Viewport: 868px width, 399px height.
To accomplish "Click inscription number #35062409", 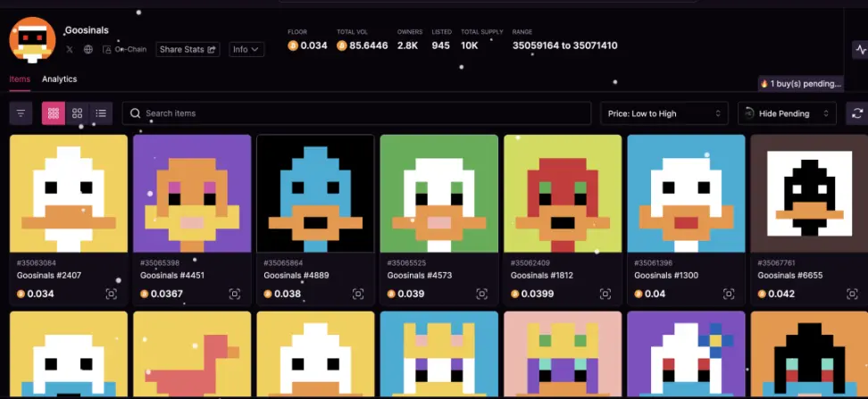I will click(530, 262).
